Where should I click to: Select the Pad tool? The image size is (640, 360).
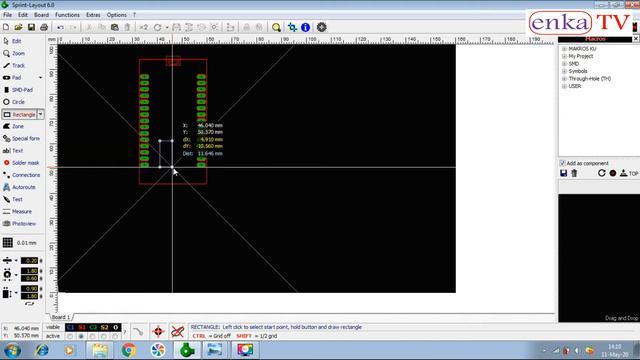pyautogui.click(x=12, y=78)
